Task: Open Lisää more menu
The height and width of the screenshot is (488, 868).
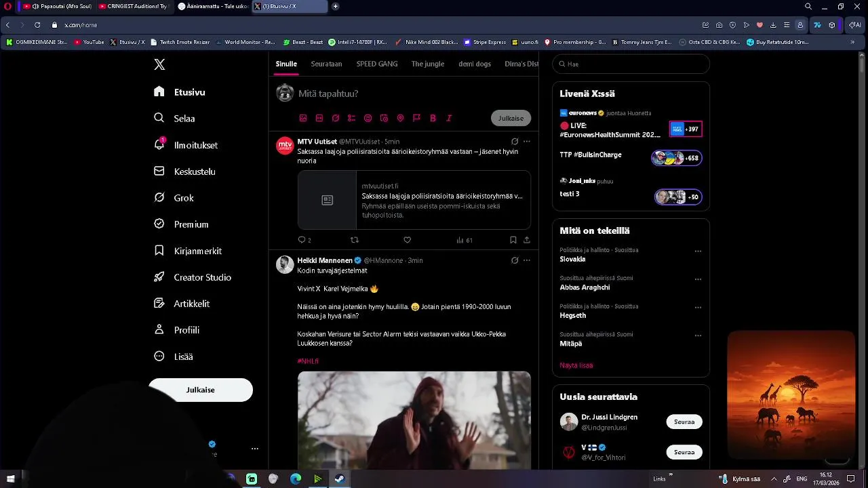Action: (173, 357)
